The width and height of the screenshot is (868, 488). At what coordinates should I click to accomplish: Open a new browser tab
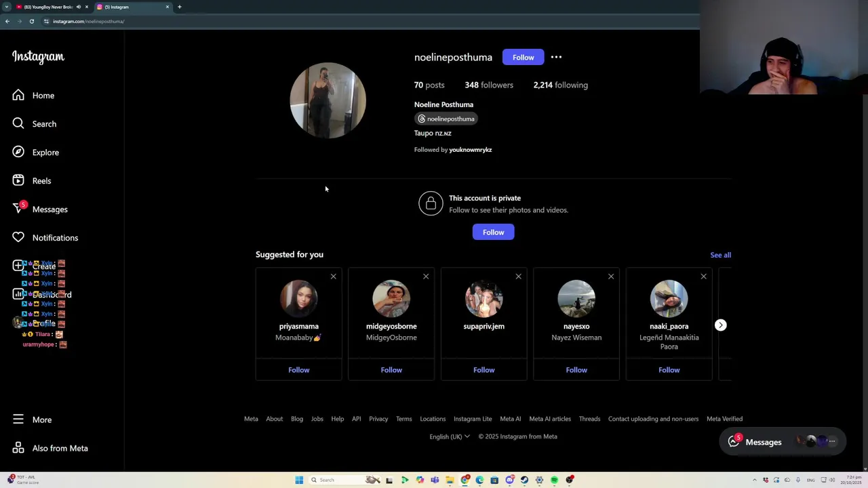pyautogui.click(x=180, y=7)
